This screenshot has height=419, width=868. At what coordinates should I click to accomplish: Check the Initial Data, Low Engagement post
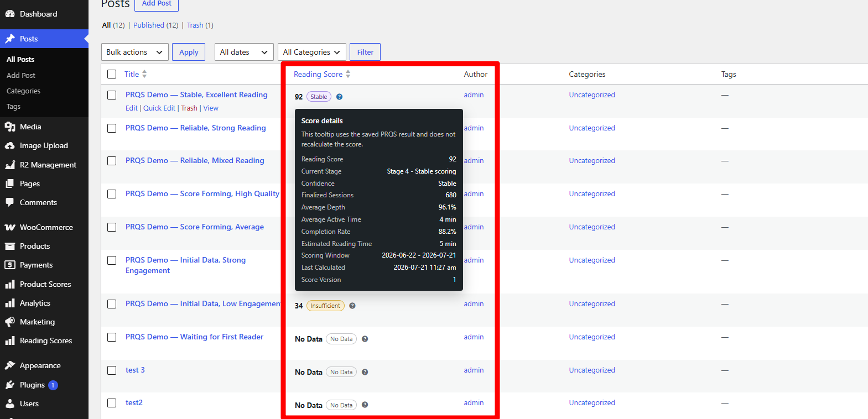pos(112,304)
